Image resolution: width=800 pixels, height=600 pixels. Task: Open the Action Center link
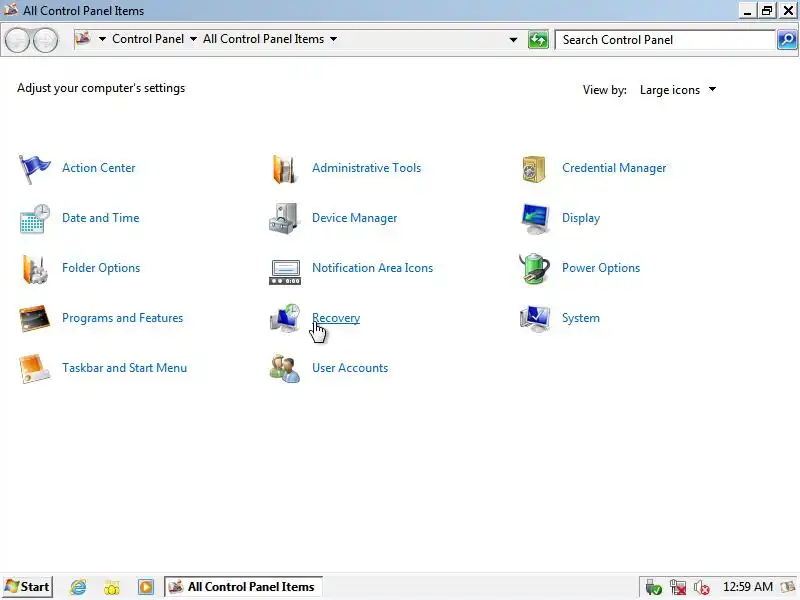98,168
